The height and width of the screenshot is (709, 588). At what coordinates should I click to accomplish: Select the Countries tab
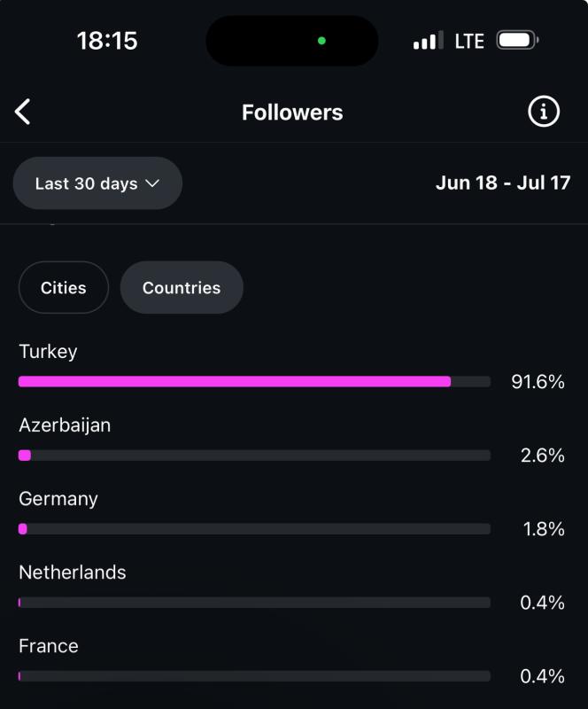(x=182, y=287)
